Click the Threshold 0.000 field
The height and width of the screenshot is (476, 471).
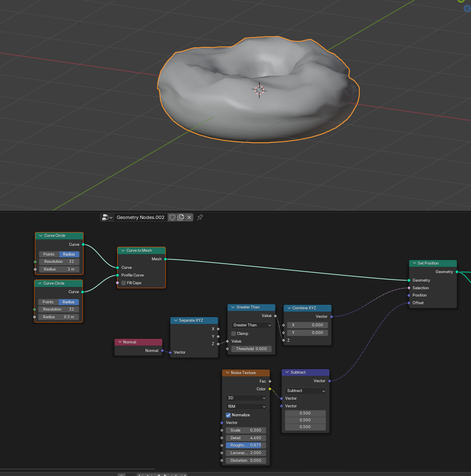pos(251,349)
